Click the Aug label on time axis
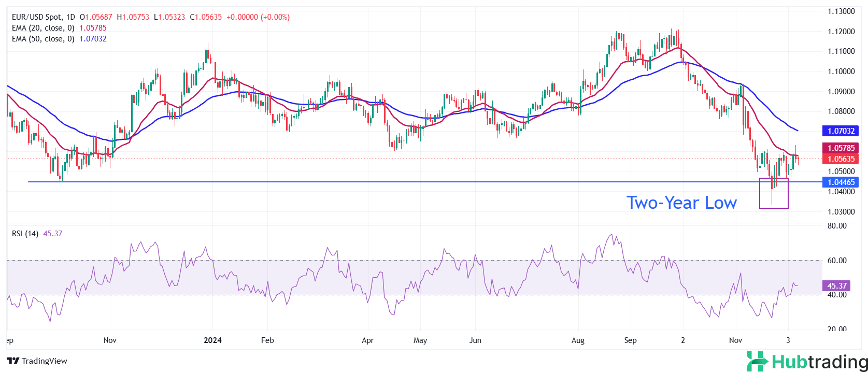The image size is (868, 372). click(578, 340)
